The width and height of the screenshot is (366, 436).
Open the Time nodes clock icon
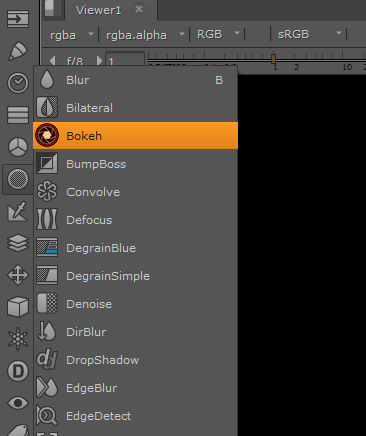(18, 83)
